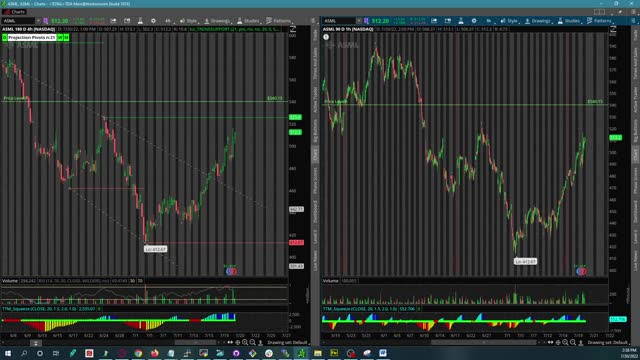Viewport: 640px width, 360px height.
Task: Open the second export icon in right toolbar
Action: [448, 21]
